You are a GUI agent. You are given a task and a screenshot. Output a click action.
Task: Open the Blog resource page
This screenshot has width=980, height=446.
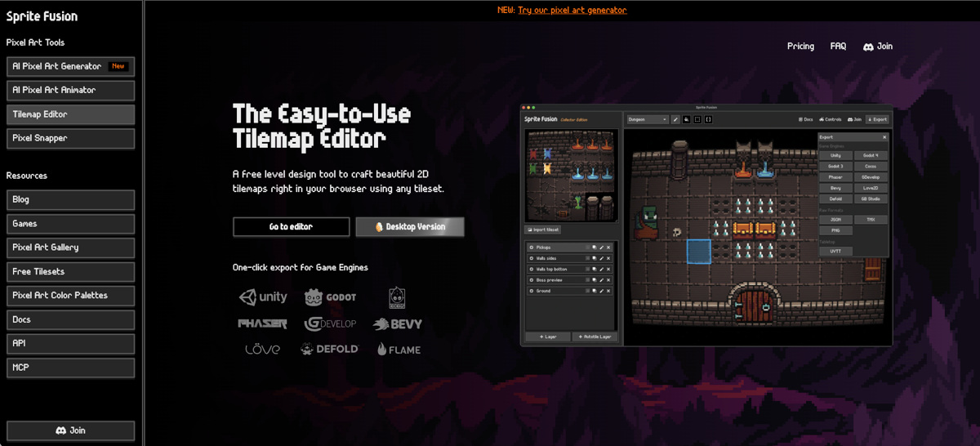(70, 199)
